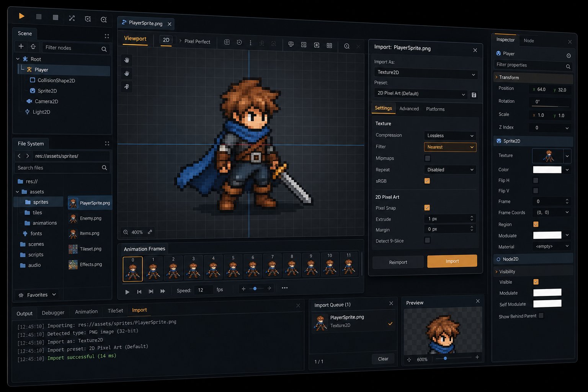
Task: Open the Output tab
Action: (x=24, y=314)
